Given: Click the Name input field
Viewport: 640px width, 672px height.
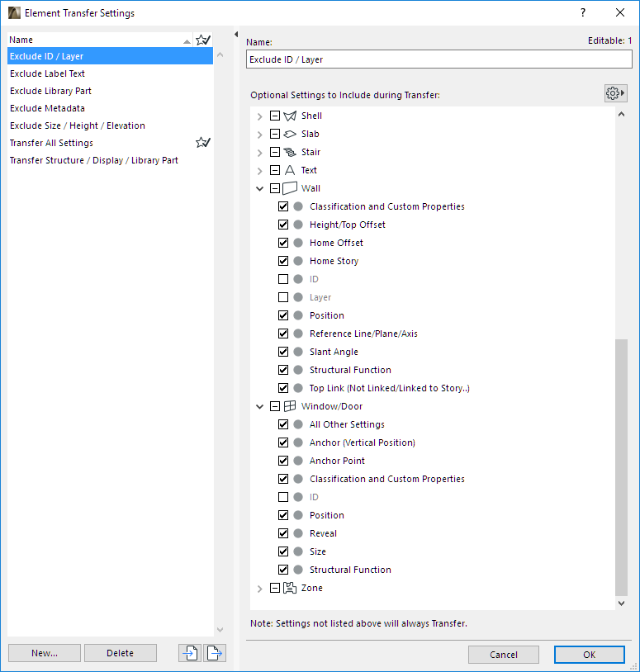Looking at the screenshot, I should [439, 59].
